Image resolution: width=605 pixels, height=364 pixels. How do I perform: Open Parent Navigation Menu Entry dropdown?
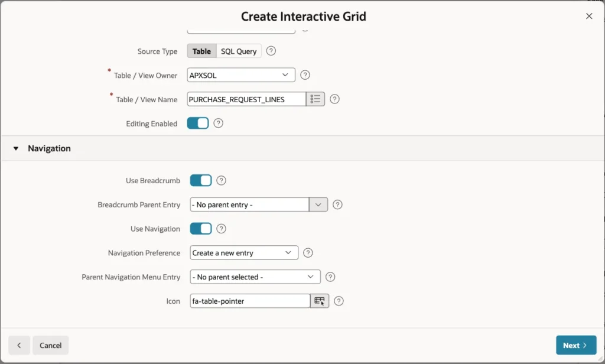[255, 277]
